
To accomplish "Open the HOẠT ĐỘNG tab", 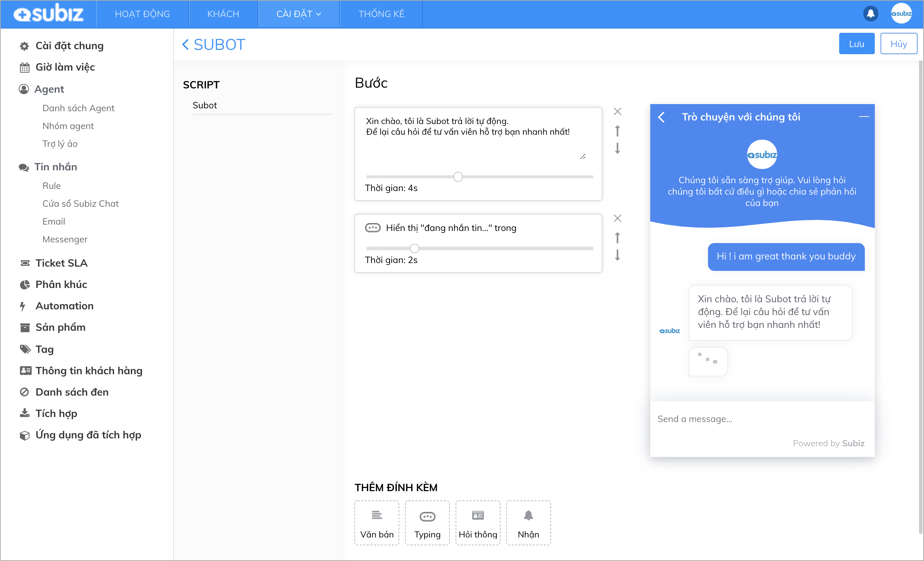I will point(142,14).
